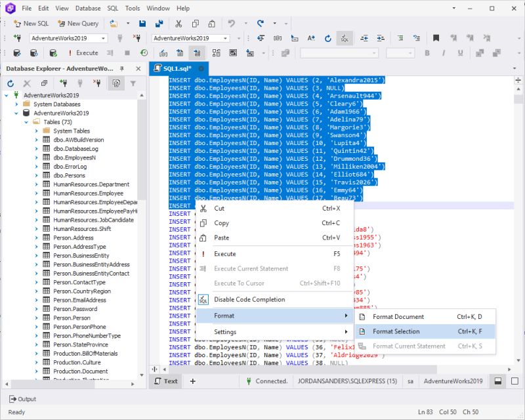
Task: Toggle Disable Code Completion
Action: pos(248,299)
